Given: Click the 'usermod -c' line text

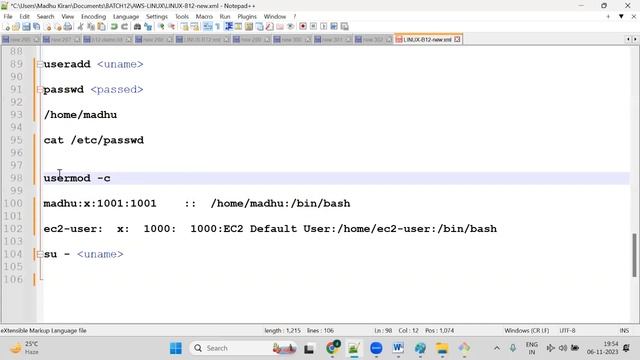Looking at the screenshot, I should pos(77,178).
